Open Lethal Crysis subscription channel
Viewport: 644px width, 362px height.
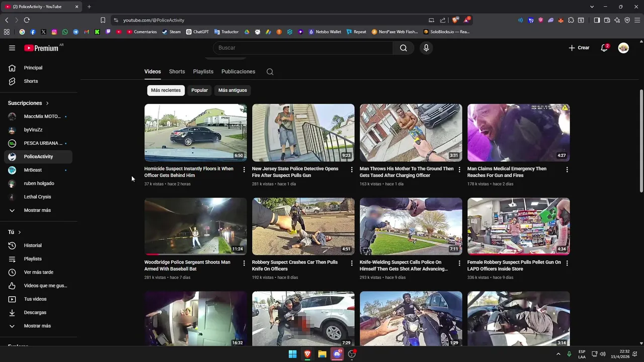click(x=38, y=197)
